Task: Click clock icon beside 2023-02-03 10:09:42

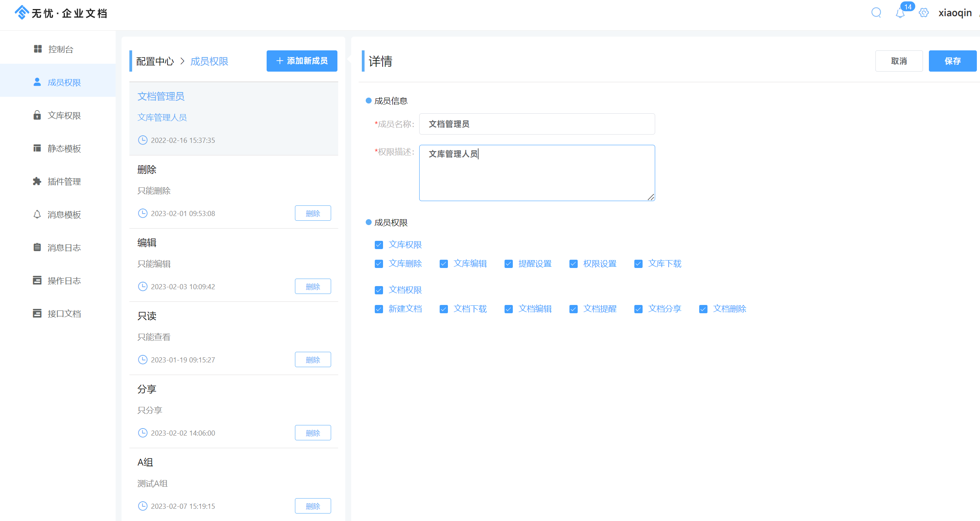Action: coord(142,286)
